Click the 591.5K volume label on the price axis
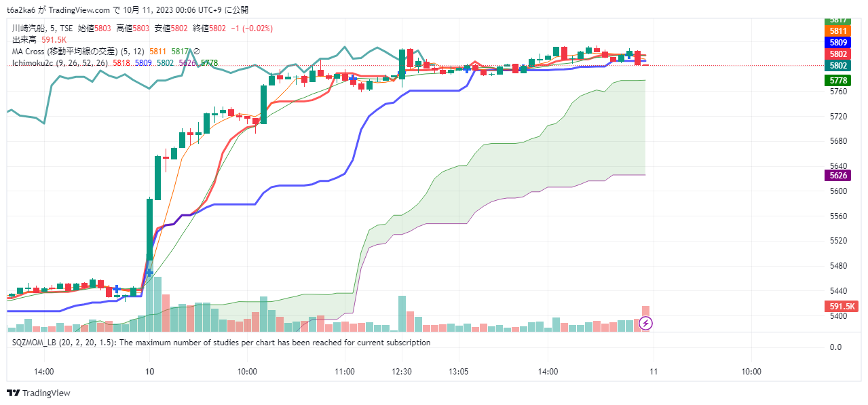 pos(842,306)
